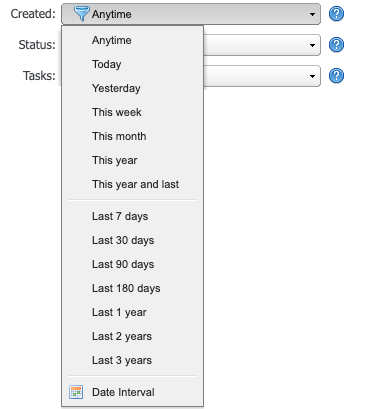Screen dimensions: 374x409
Task: Select Anytime from the list
Action: [132, 40]
